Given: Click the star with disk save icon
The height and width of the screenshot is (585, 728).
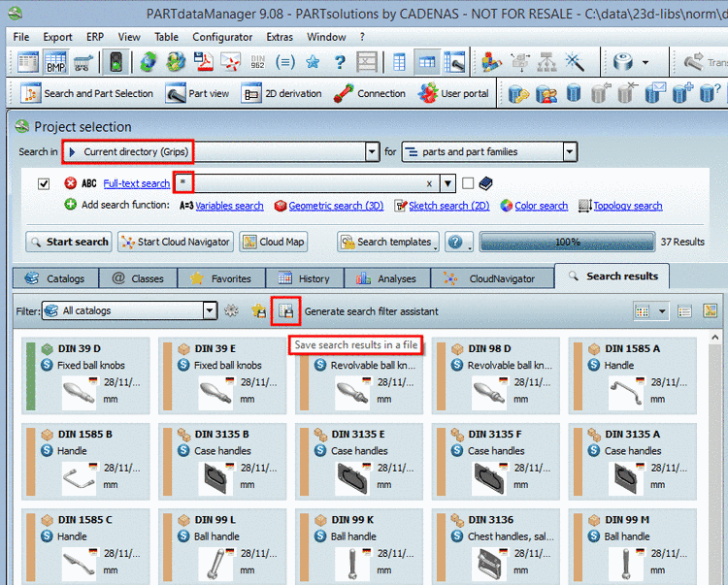Looking at the screenshot, I should (x=259, y=310).
